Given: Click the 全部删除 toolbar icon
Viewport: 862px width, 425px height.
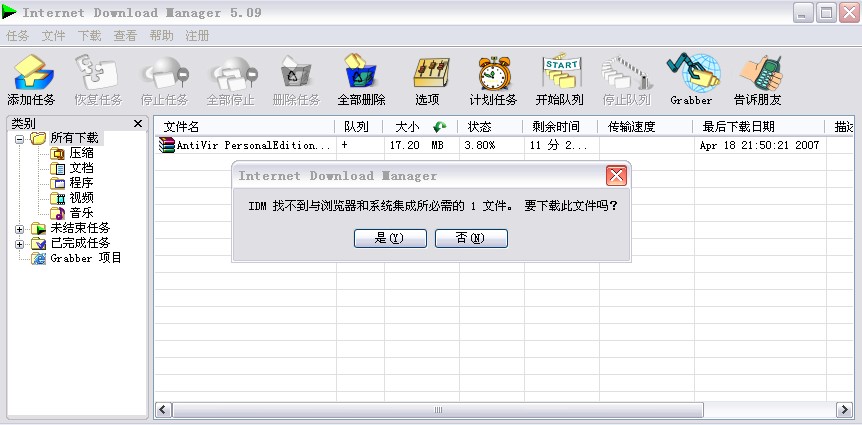Looking at the screenshot, I should point(361,71).
